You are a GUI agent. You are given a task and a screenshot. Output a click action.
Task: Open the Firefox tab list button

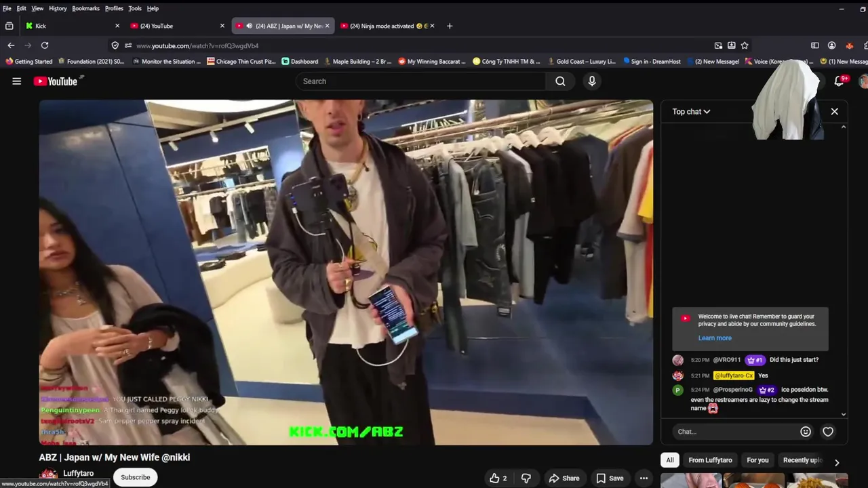pos(9,26)
